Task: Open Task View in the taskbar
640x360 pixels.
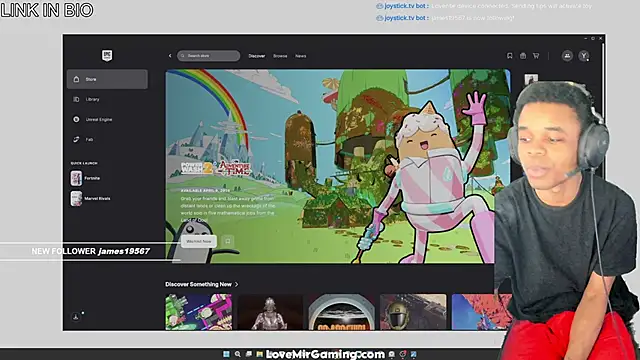Action: 249,354
